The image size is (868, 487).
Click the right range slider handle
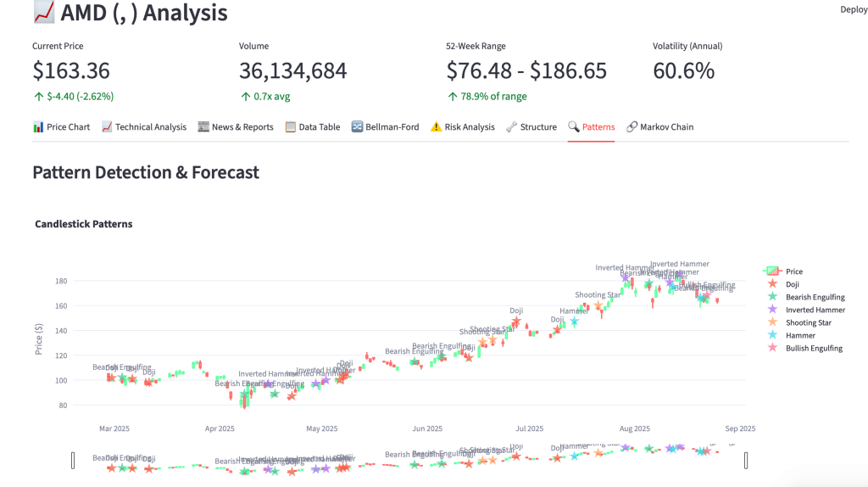[x=746, y=460]
